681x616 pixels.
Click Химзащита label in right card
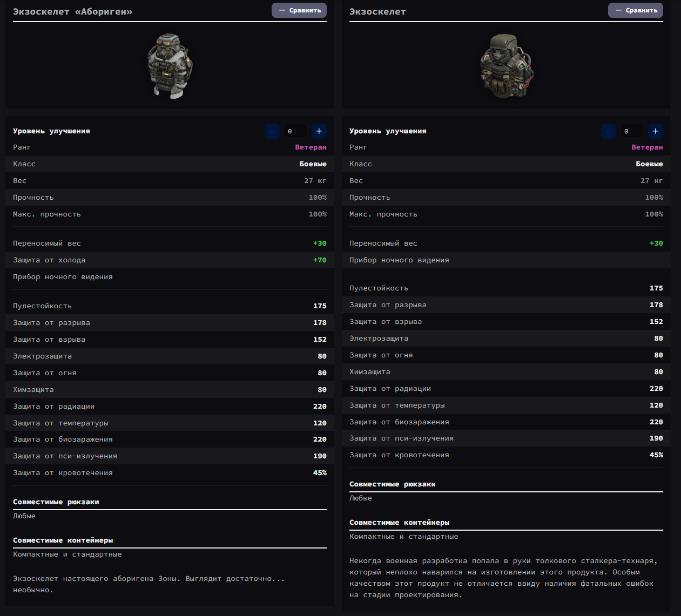click(x=369, y=372)
